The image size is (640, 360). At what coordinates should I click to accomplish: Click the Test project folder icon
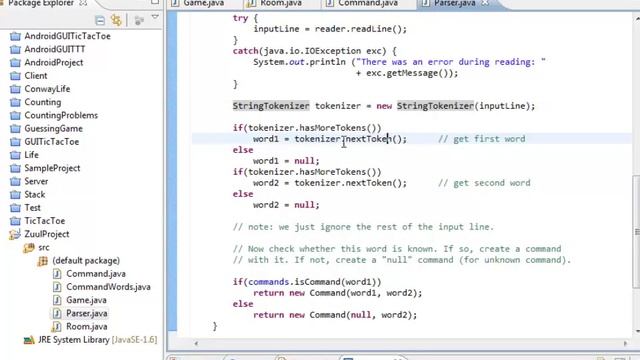[15, 208]
